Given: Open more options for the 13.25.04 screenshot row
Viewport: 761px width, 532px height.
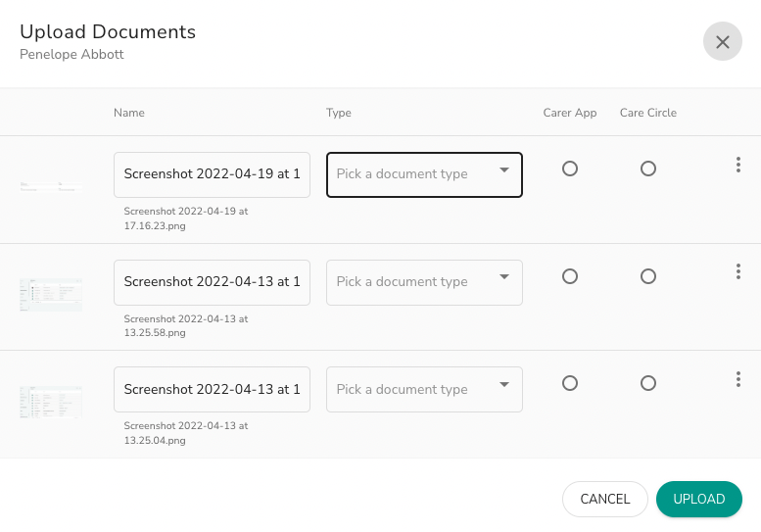Looking at the screenshot, I should 738,379.
